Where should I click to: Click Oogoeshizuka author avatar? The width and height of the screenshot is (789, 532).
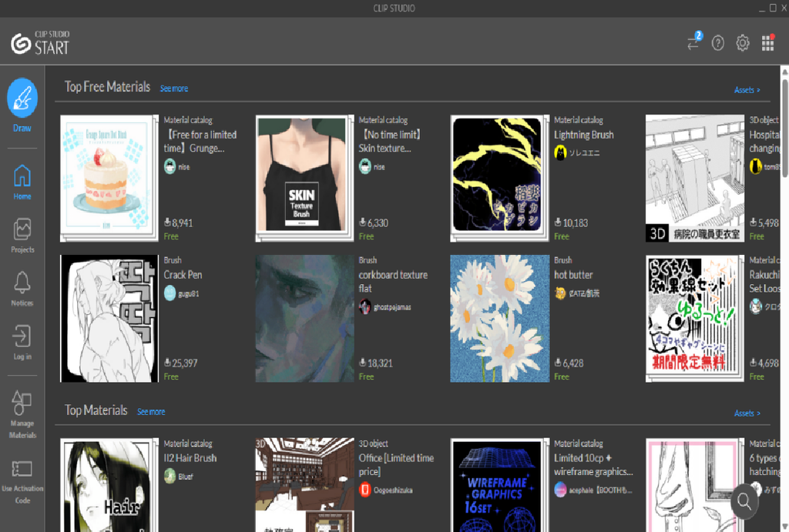click(x=364, y=489)
